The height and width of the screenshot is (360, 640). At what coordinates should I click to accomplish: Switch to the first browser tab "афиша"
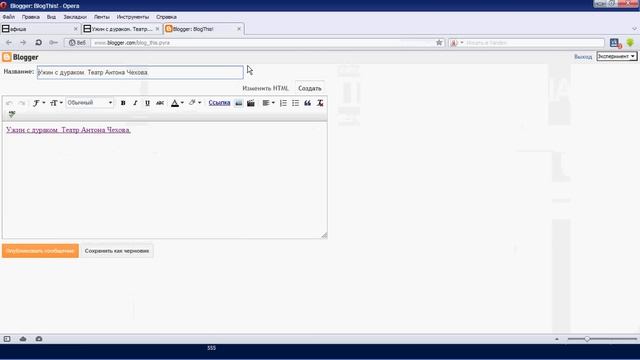tap(40, 29)
